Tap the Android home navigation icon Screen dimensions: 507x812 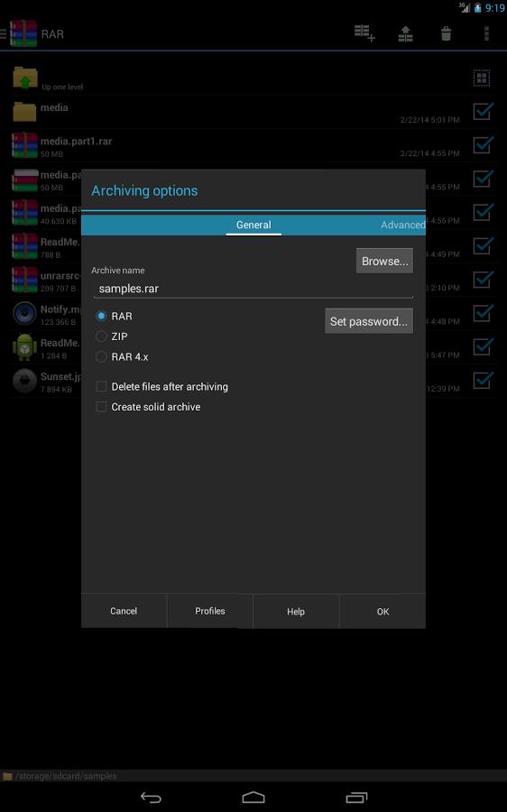tap(253, 797)
